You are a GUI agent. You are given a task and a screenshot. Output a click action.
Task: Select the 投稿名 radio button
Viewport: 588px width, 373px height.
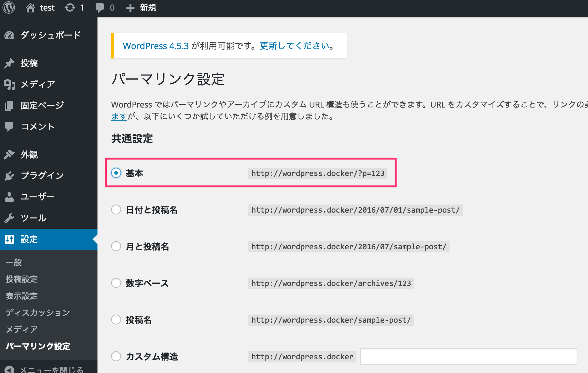[x=116, y=320]
